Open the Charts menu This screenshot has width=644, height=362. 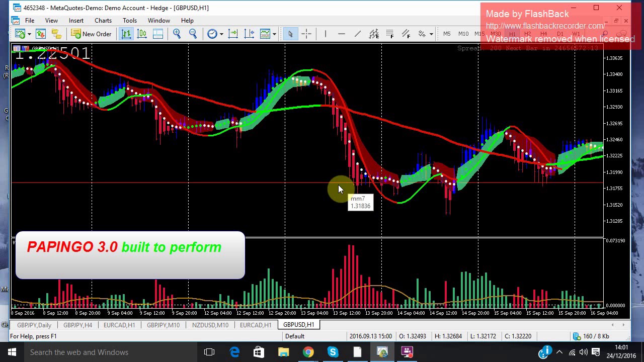pyautogui.click(x=103, y=21)
